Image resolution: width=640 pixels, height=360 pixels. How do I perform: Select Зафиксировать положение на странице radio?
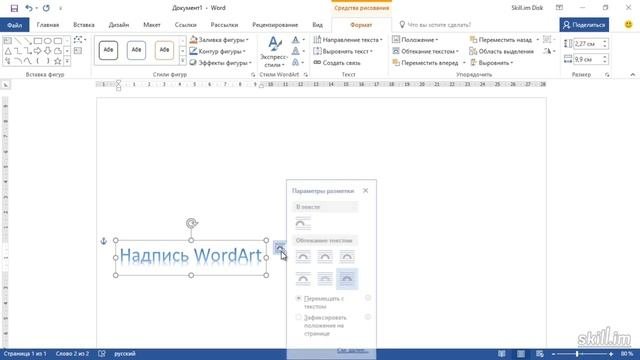(x=298, y=318)
